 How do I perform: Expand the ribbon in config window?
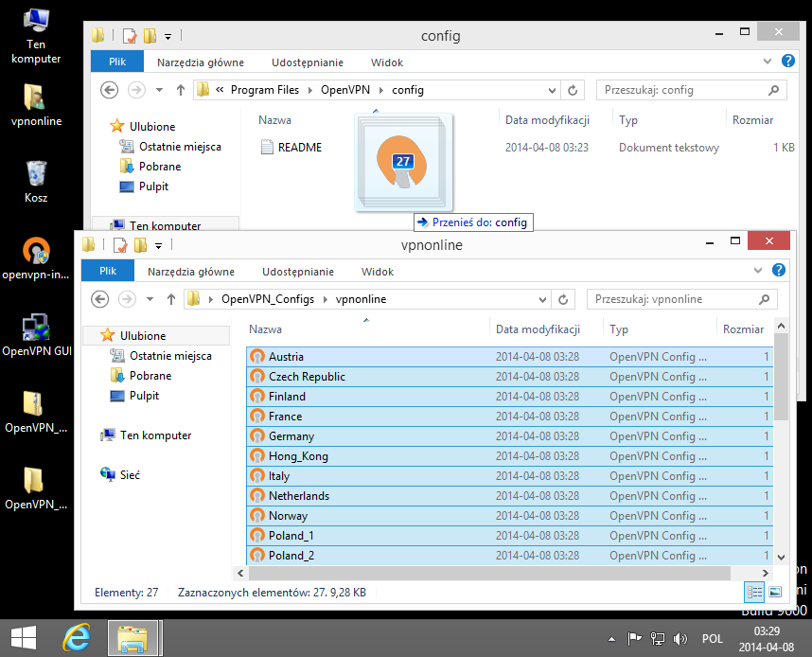click(x=767, y=62)
